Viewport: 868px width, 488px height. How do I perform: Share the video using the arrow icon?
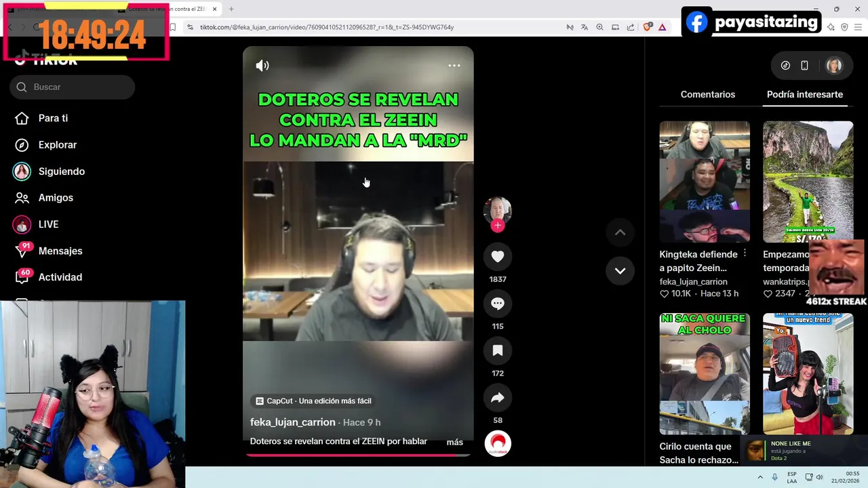(x=498, y=398)
